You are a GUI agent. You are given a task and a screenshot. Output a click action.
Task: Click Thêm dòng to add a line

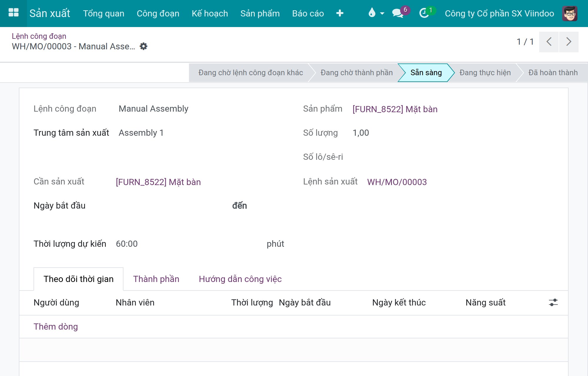56,326
